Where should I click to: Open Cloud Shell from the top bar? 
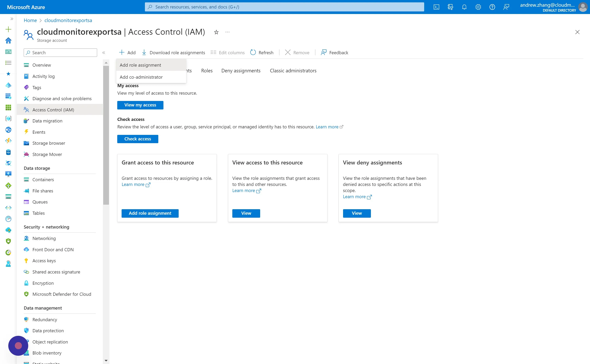436,7
